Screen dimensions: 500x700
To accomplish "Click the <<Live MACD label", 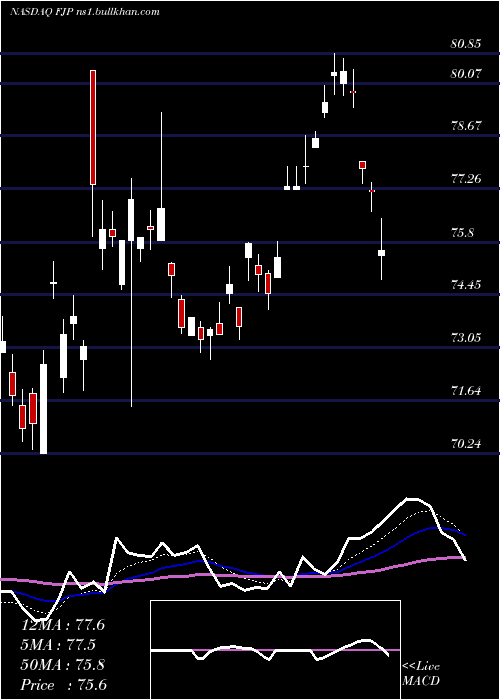I will tap(421, 673).
